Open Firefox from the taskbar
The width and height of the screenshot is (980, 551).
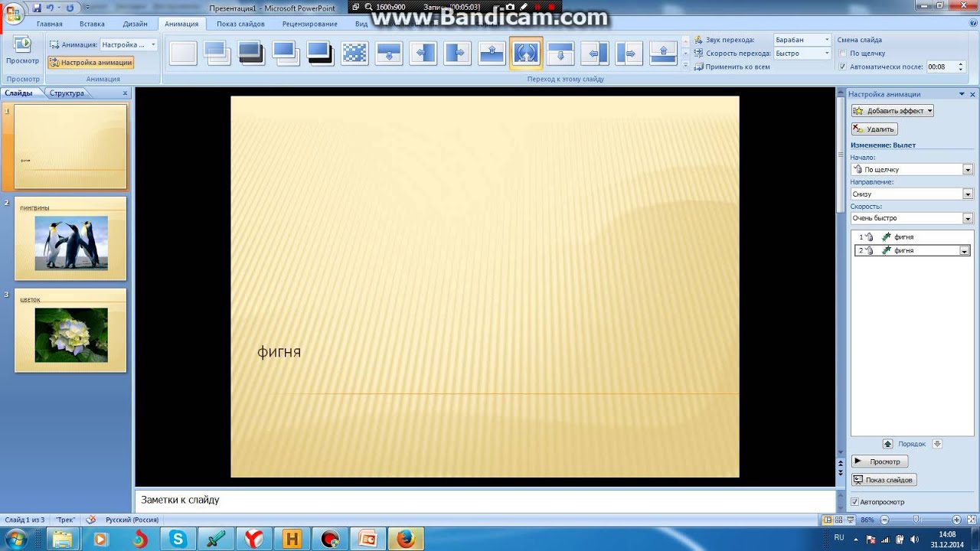(406, 539)
